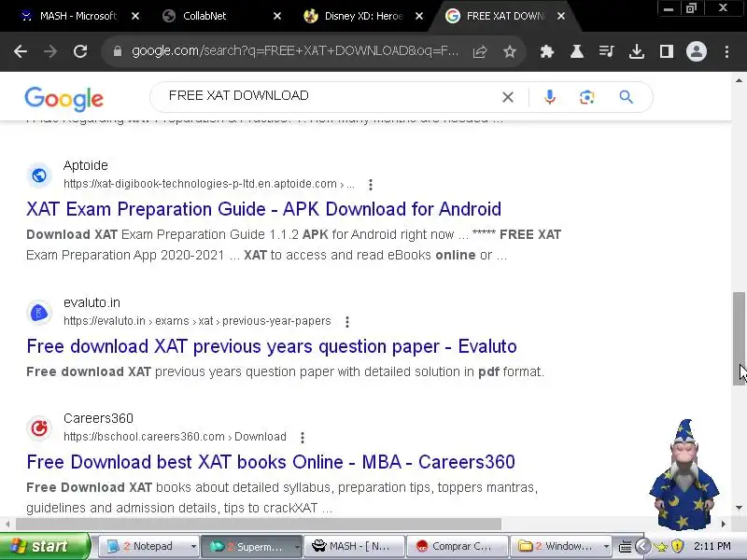This screenshot has height=560, width=747.
Task: Click the horizontal scrollbar right arrow
Action: 724,524
